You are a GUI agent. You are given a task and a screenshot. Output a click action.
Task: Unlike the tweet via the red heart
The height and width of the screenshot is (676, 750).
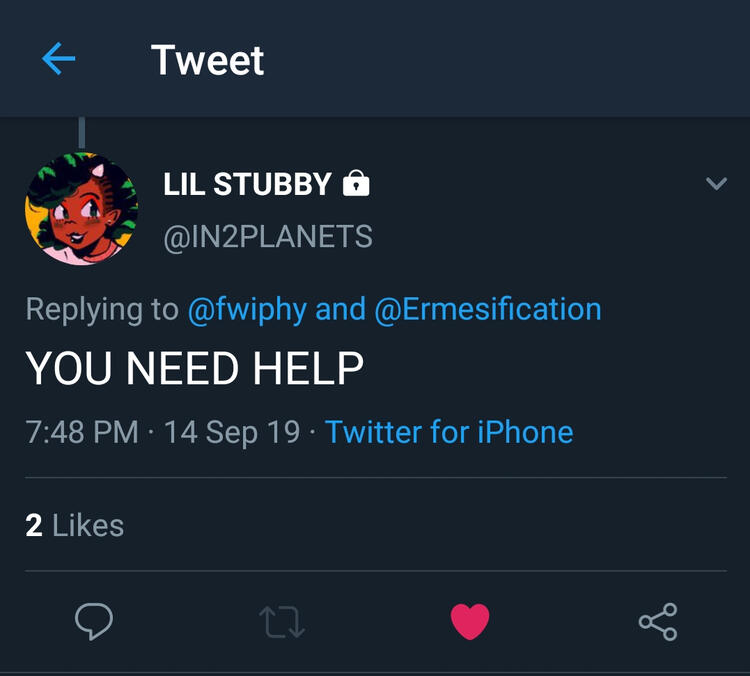tap(469, 621)
